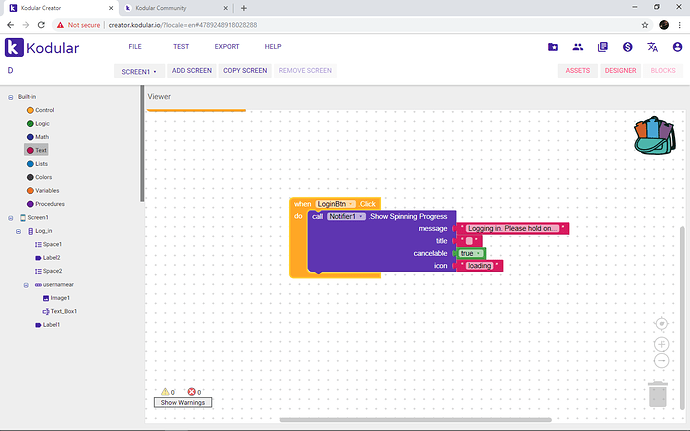Click the horizontal scrollbar of the viewer
This screenshot has height=431, width=690.
(x=415, y=420)
